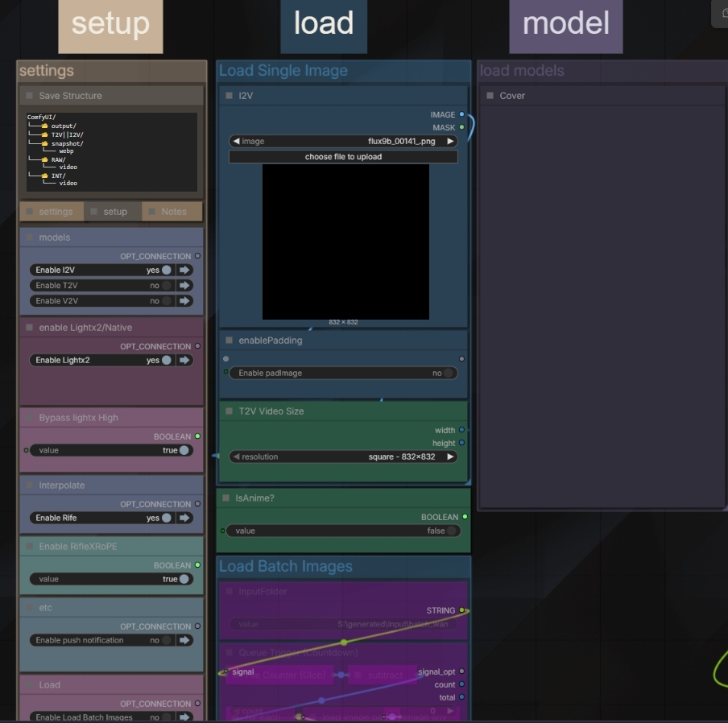Collapse the IsAnime? node

[226, 498]
